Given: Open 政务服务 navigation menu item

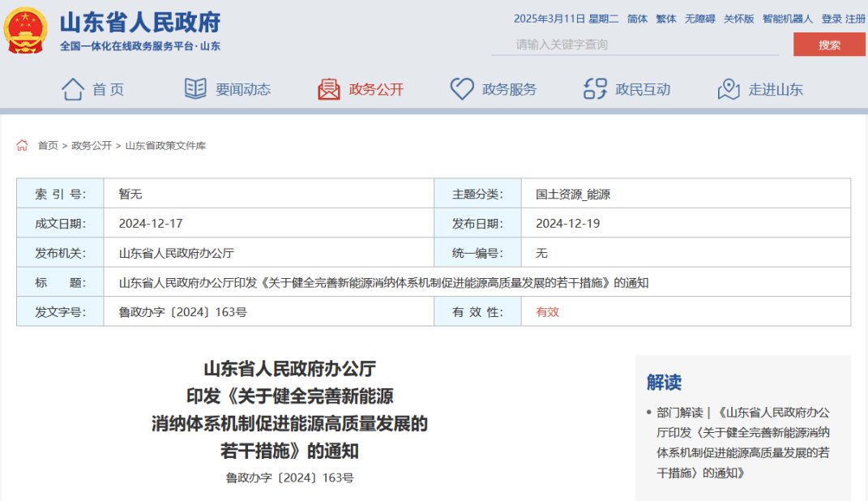Looking at the screenshot, I should coord(510,90).
